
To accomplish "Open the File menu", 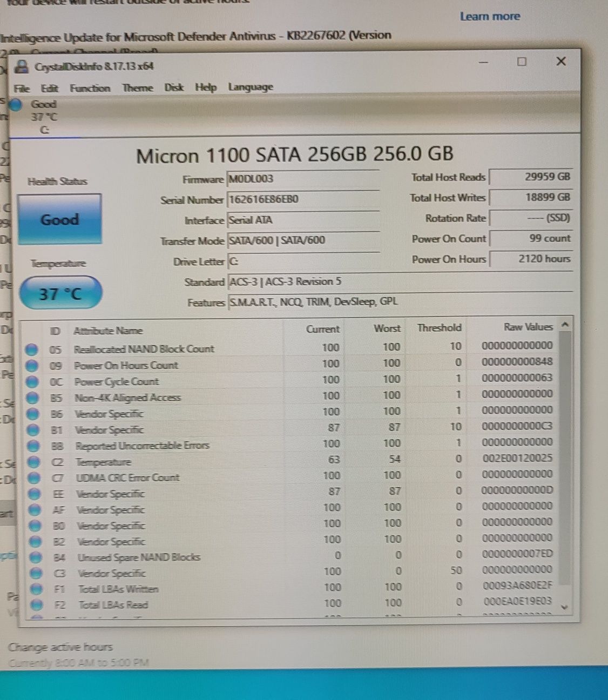I will coord(22,89).
